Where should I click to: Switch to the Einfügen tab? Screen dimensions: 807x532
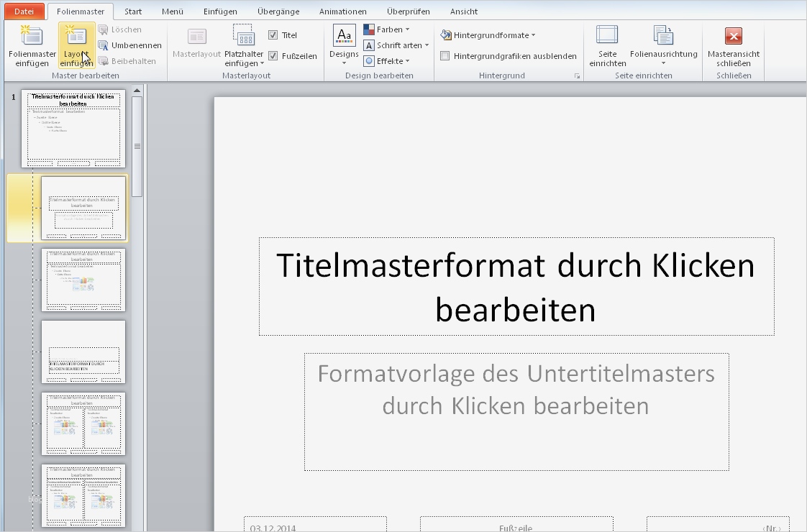[219, 11]
